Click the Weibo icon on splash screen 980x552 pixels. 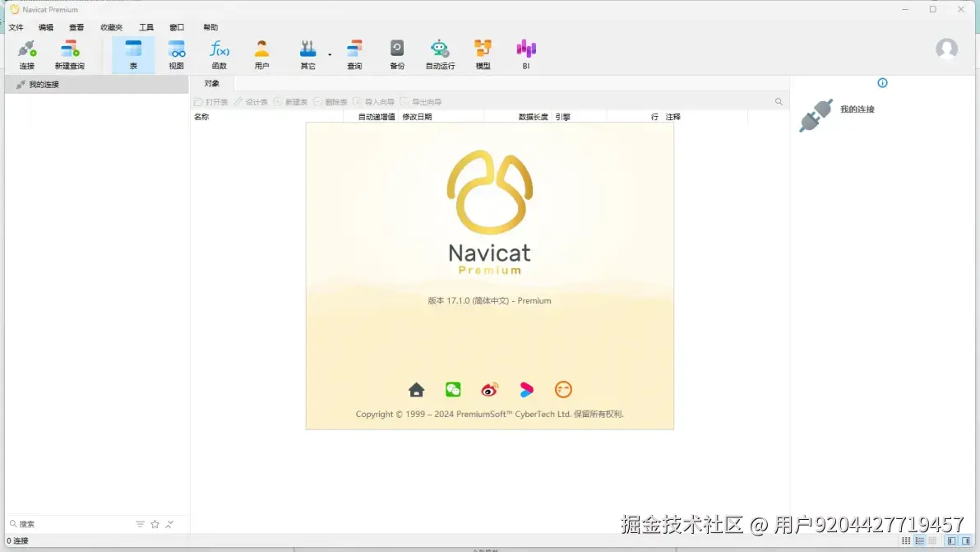pyautogui.click(x=489, y=390)
